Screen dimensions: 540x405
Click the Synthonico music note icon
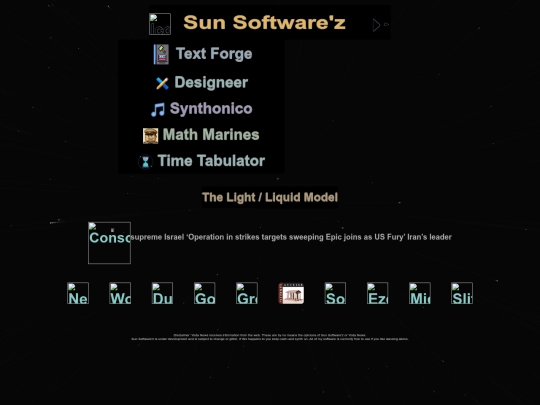158,110
